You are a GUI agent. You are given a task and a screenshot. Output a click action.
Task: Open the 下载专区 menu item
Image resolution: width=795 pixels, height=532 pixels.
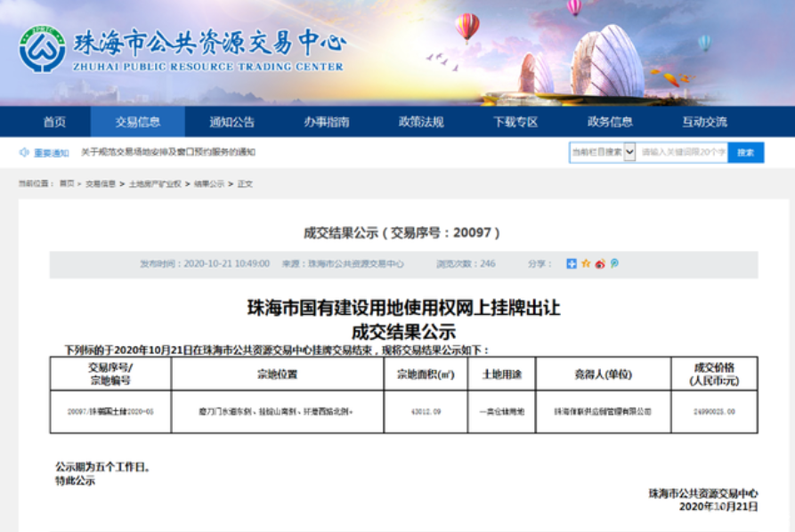(x=516, y=122)
